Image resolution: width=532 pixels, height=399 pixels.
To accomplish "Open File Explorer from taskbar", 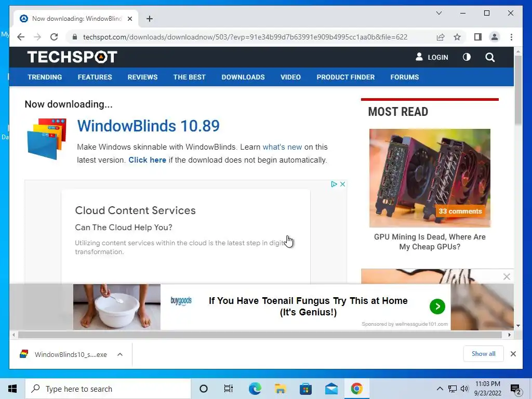I will point(280,389).
